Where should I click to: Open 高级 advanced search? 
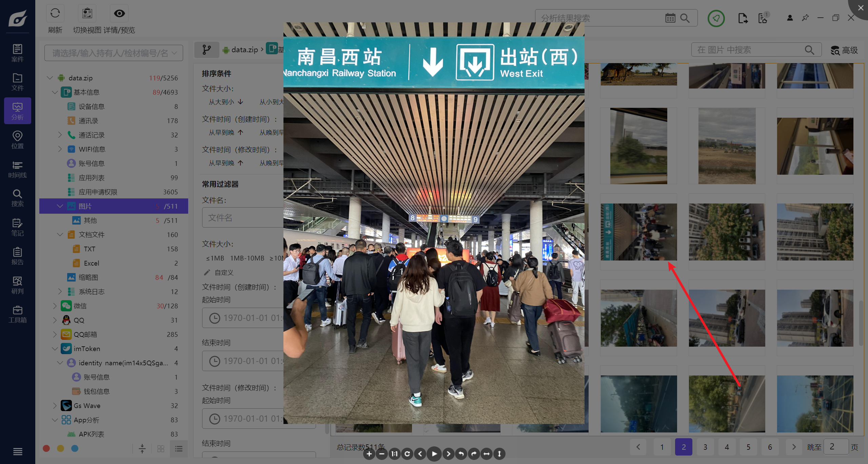click(844, 51)
